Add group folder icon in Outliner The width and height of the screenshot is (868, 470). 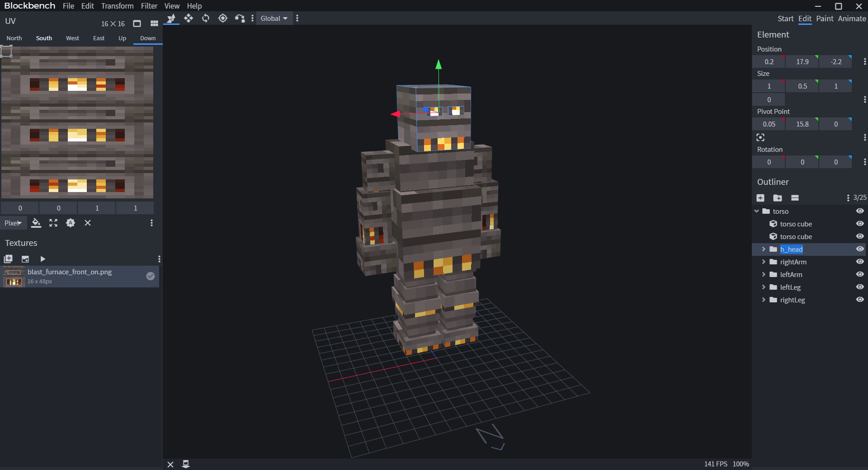[778, 198]
